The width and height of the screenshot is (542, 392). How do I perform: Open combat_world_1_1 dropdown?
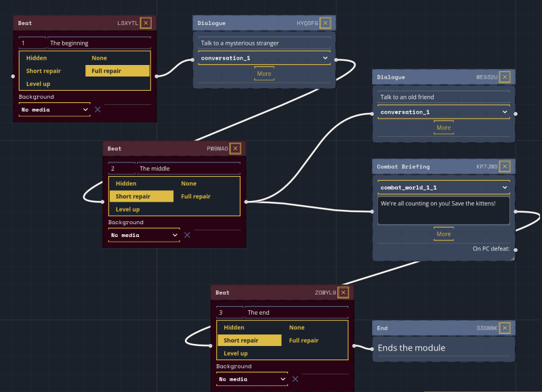(x=444, y=187)
